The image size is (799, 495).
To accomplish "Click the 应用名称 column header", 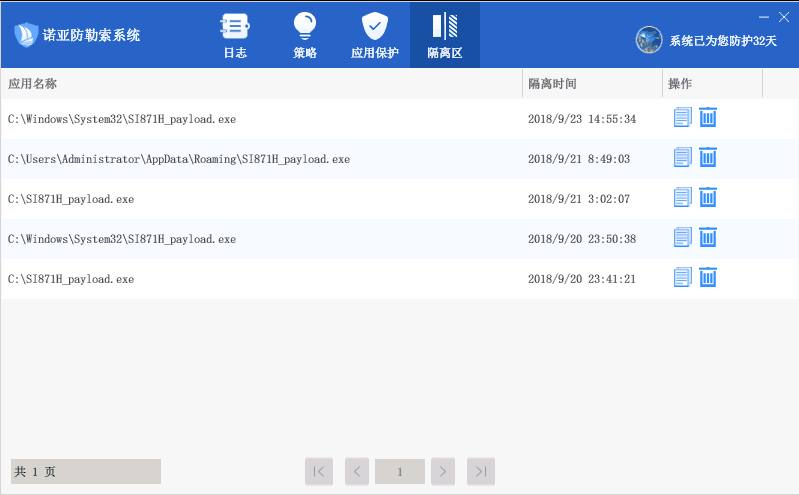I will [x=261, y=84].
